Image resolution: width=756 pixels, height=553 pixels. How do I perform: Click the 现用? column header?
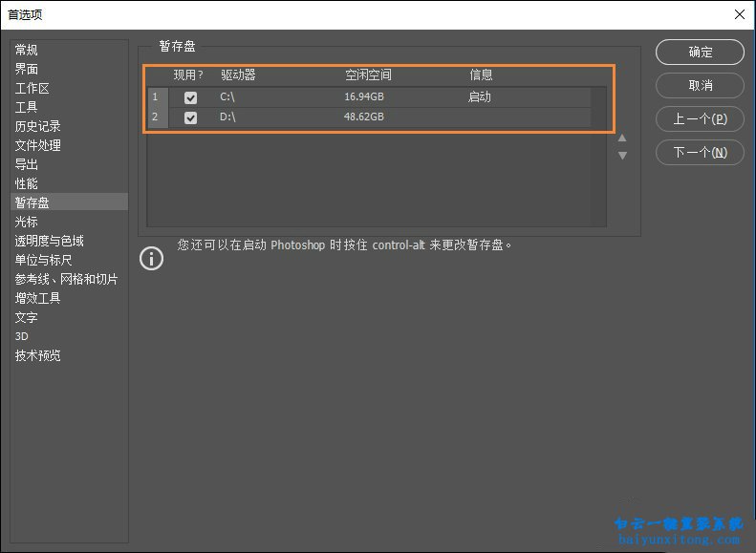(188, 75)
